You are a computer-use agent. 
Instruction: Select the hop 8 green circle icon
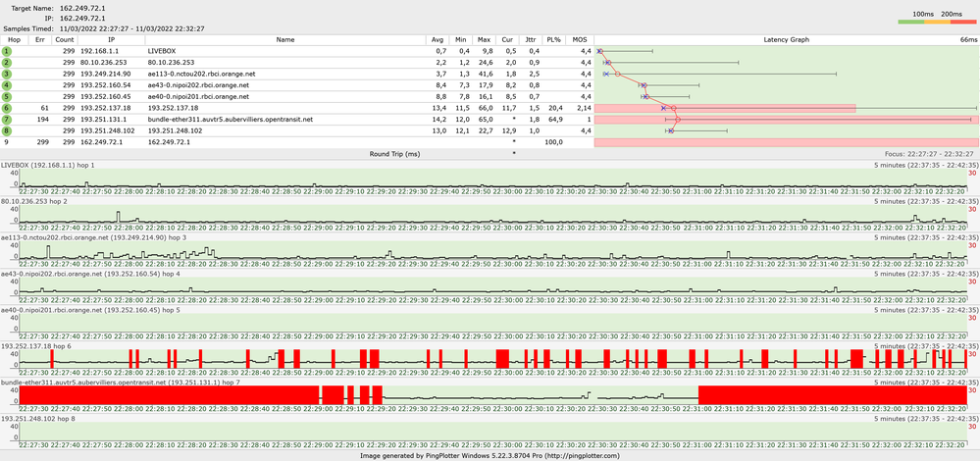(x=7, y=130)
